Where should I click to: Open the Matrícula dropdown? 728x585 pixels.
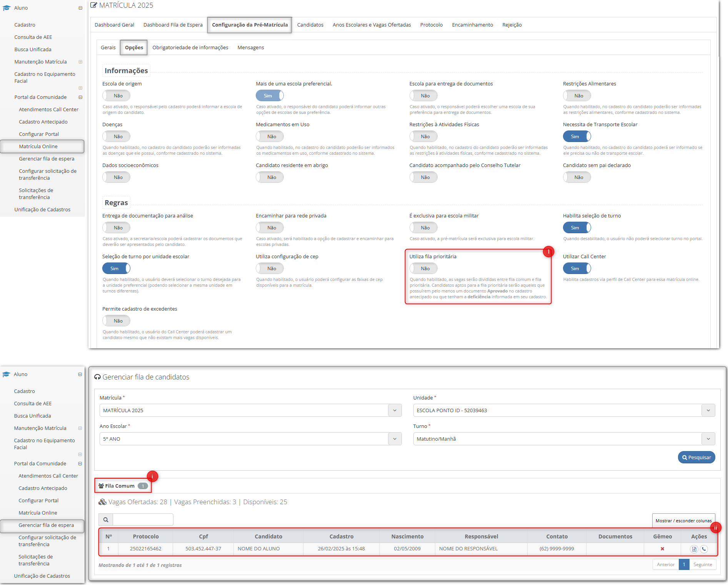[250, 410]
